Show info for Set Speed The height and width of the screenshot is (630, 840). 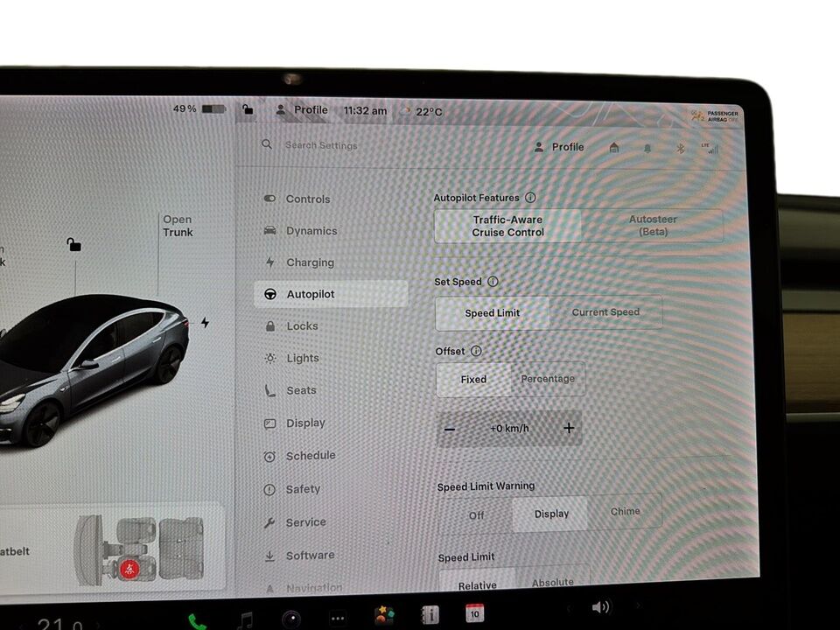click(x=493, y=281)
